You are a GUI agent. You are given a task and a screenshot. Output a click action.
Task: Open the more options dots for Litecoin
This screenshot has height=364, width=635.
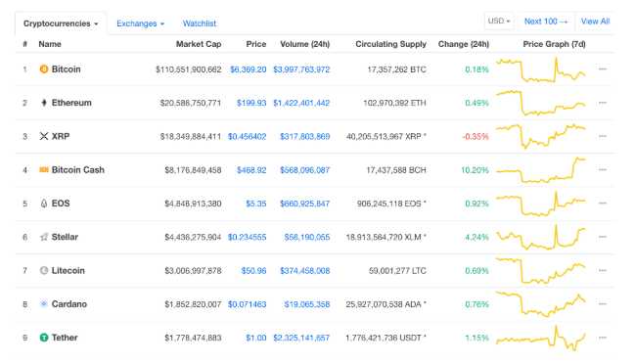coord(602,270)
